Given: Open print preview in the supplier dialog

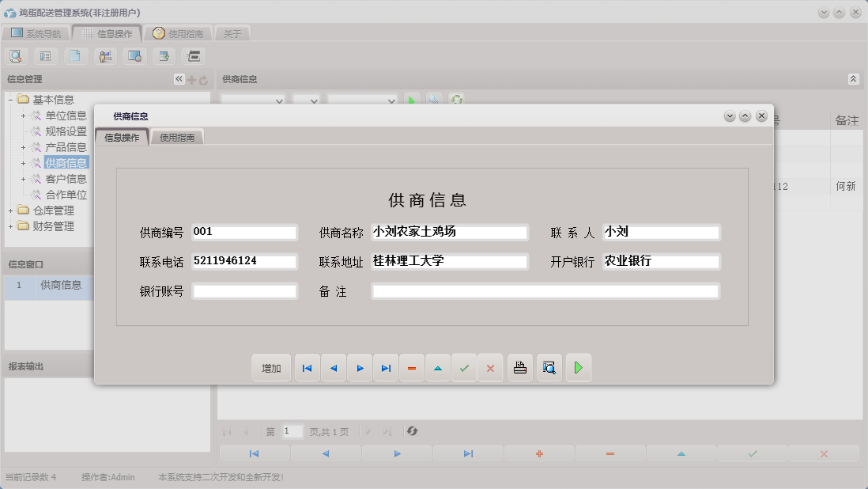Looking at the screenshot, I should 549,367.
